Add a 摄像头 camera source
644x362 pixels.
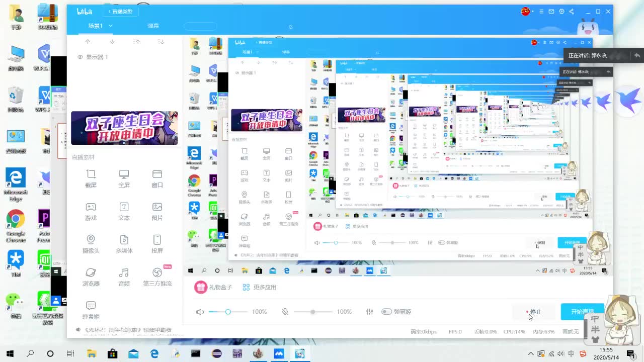click(91, 244)
